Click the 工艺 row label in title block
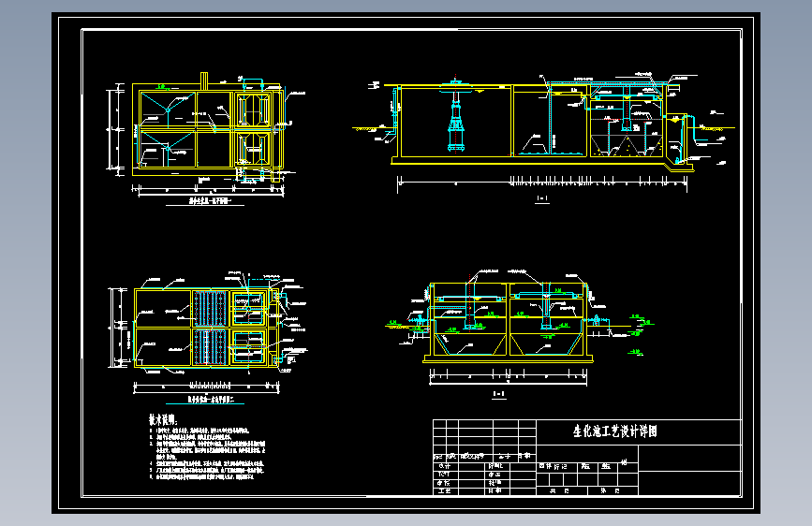 point(444,490)
